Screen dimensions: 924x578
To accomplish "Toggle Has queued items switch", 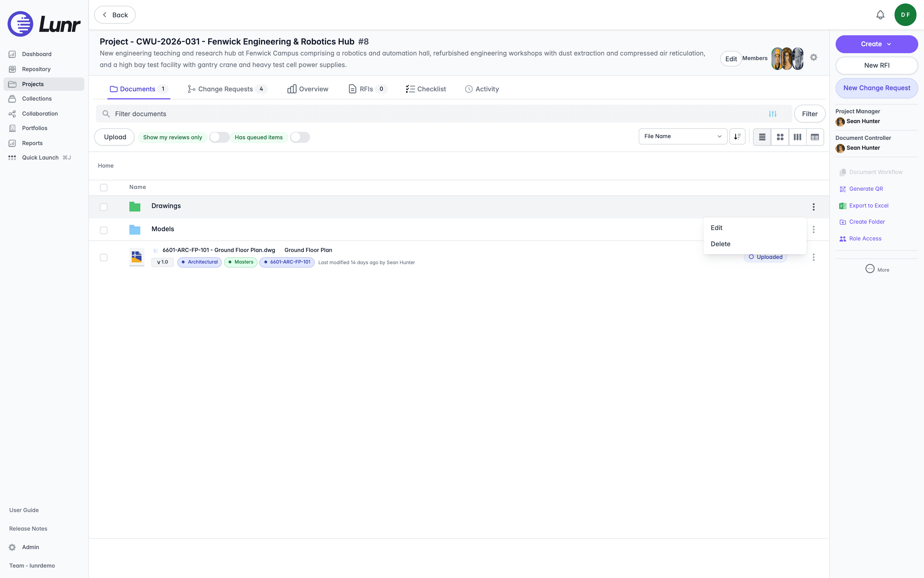I will [300, 137].
